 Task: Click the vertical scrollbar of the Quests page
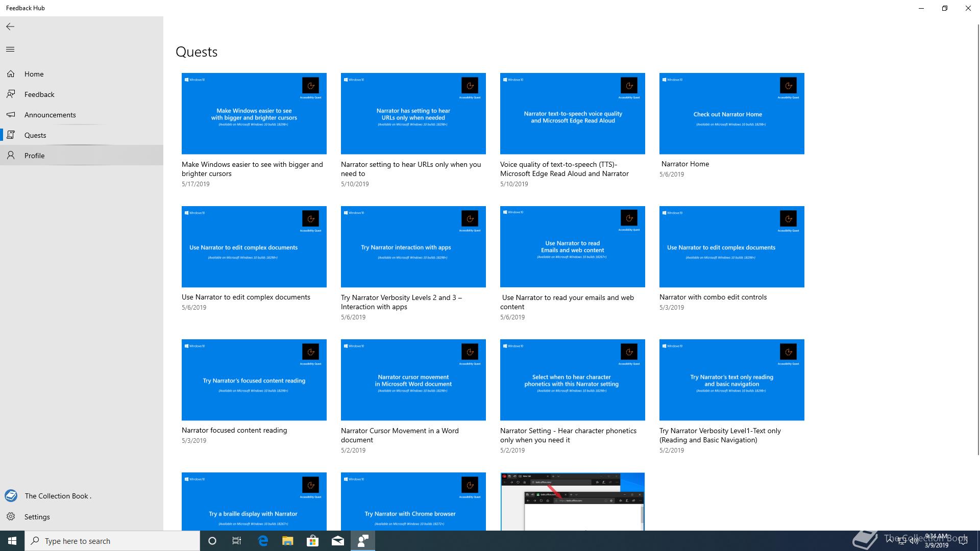click(x=977, y=240)
